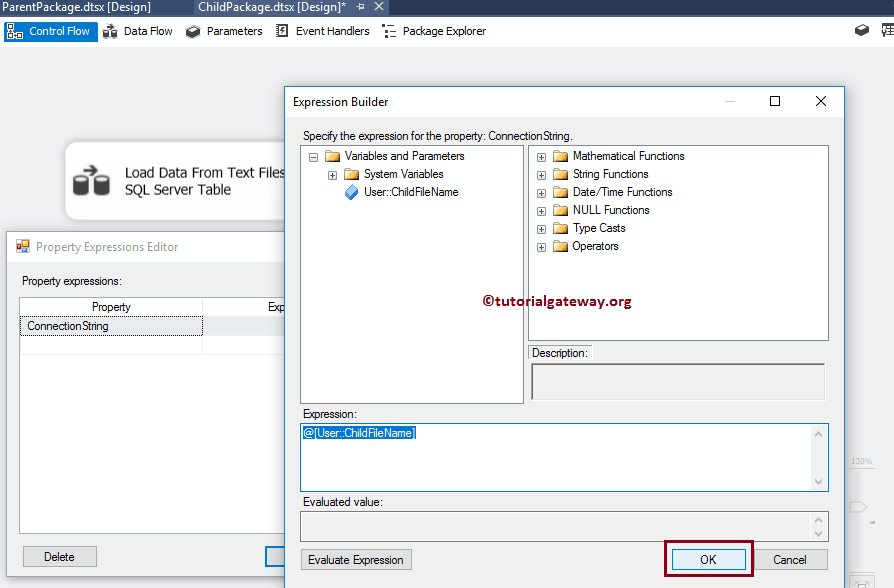This screenshot has width=894, height=588.
Task: Click the String Functions folder icon
Action: point(562,174)
